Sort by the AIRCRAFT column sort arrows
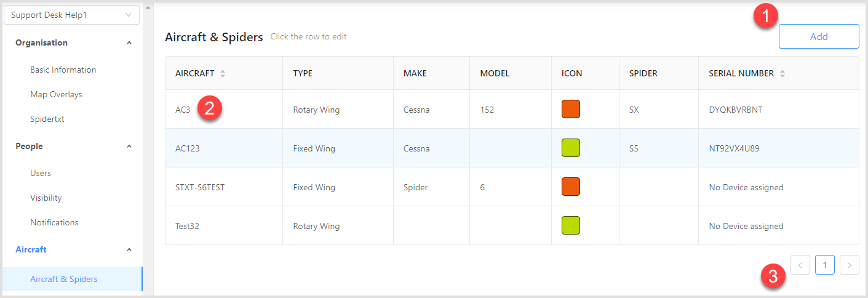 pos(223,73)
